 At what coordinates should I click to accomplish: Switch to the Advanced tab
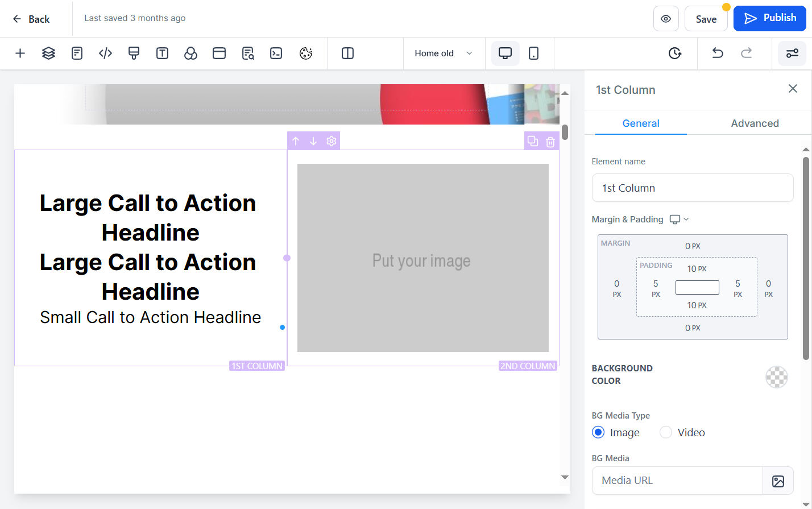(x=755, y=123)
